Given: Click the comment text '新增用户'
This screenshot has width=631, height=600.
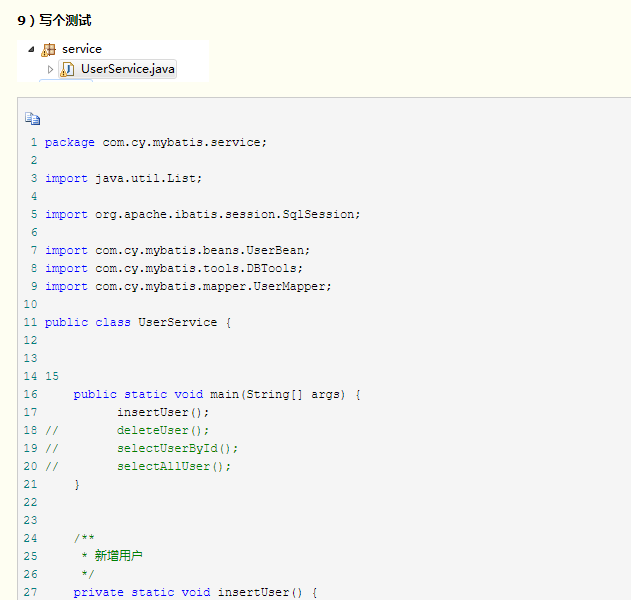Looking at the screenshot, I should [118, 556].
